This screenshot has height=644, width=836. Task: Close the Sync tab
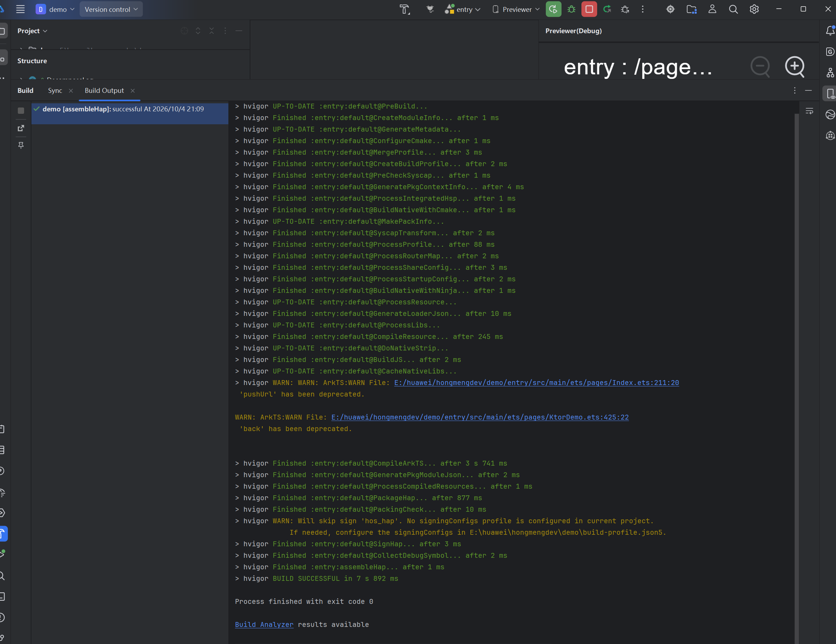(71, 91)
